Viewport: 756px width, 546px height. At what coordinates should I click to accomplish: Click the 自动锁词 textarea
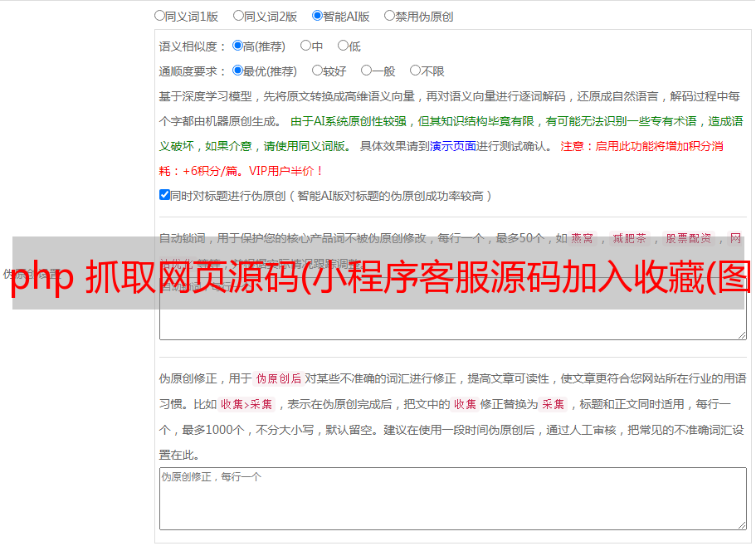pos(453,309)
